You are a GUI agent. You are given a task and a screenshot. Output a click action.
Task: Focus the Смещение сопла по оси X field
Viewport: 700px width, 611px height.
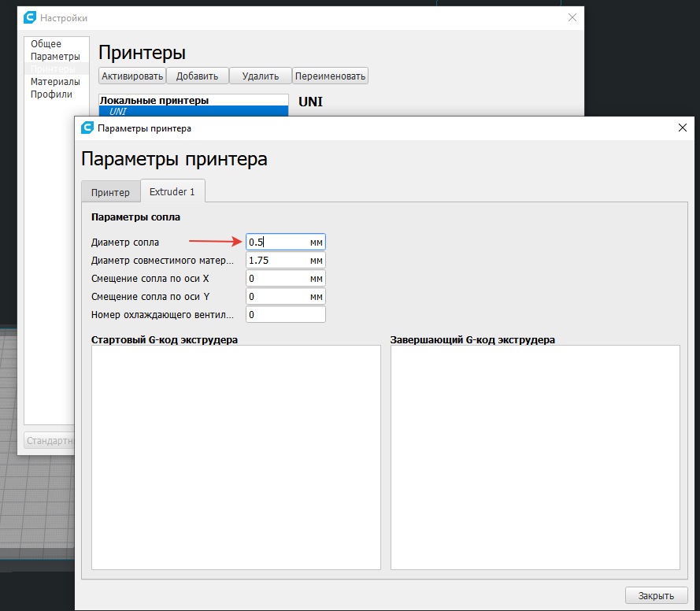[285, 279]
